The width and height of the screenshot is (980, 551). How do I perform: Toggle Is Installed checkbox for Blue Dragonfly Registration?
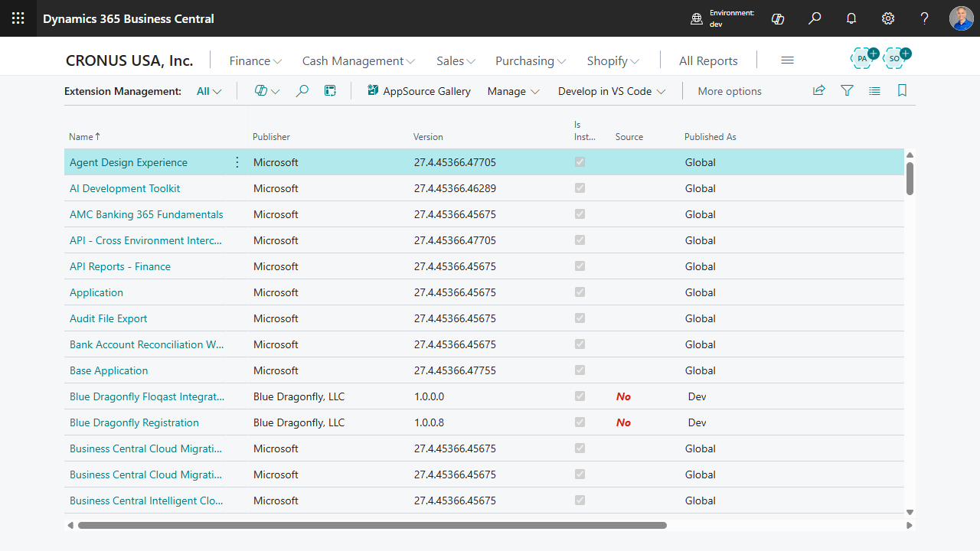(580, 422)
